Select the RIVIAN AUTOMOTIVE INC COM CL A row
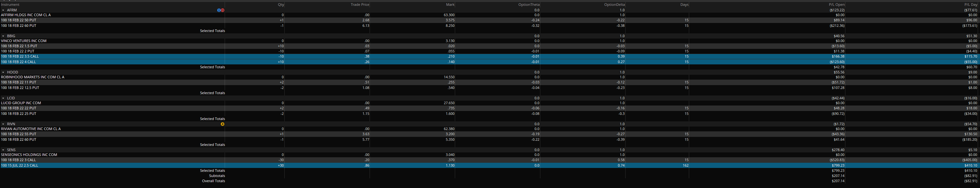Viewport: 980px width, 188px height. point(490,129)
